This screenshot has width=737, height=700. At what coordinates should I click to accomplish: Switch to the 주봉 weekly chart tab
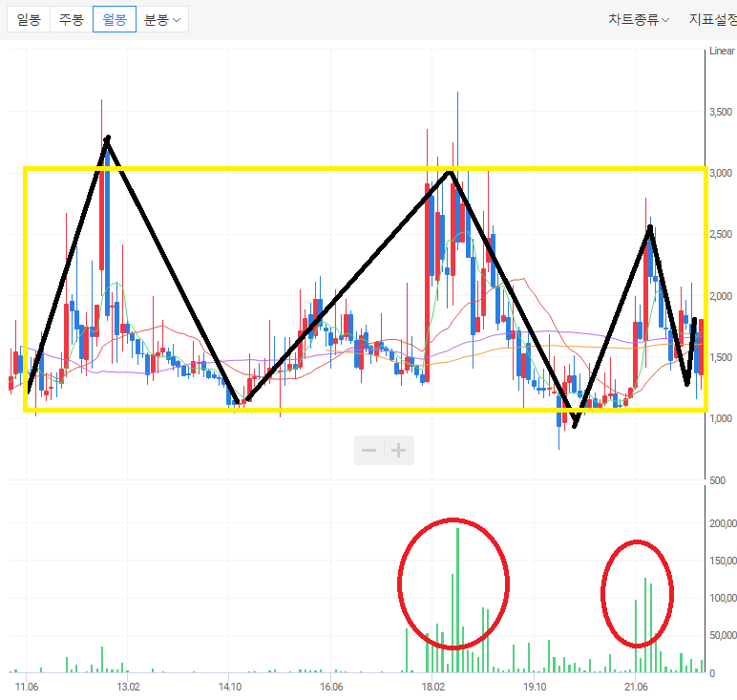point(71,19)
